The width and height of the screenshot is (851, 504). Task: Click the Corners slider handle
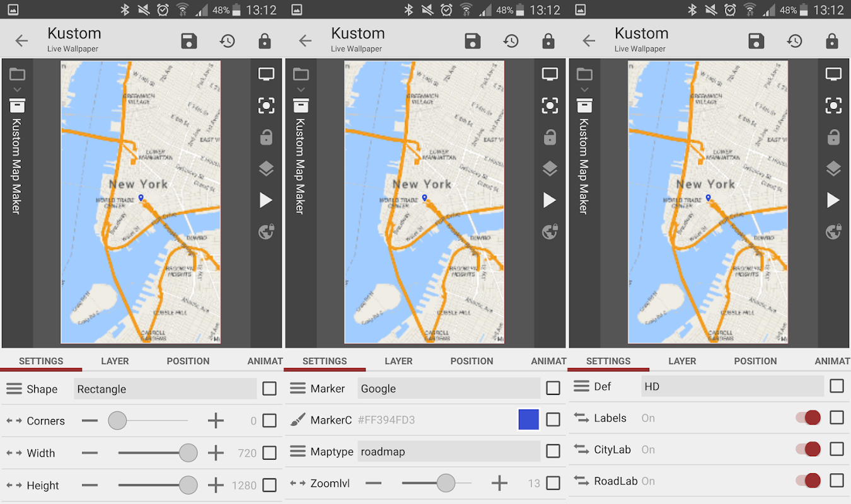pyautogui.click(x=117, y=420)
